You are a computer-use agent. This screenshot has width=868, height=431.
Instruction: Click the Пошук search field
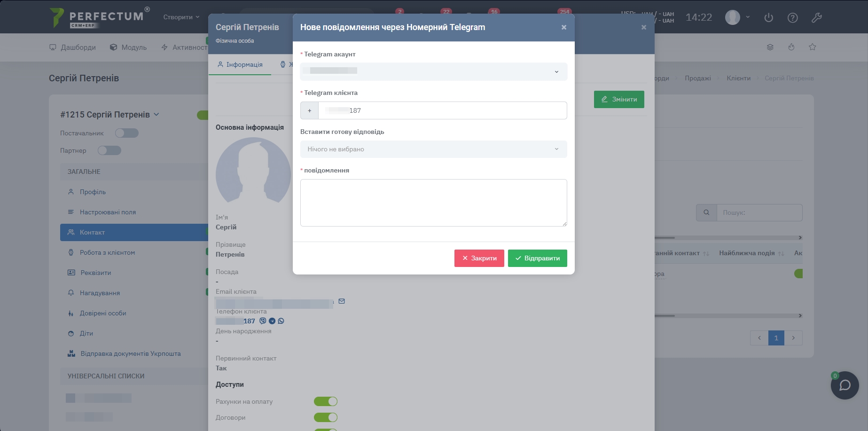tap(759, 212)
